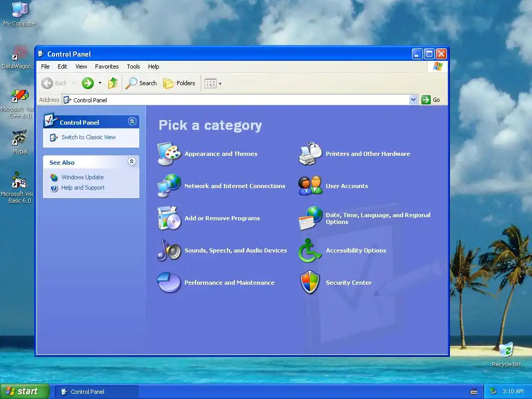Screen dimensions: 532x399
Task: Expand the Address bar dropdown
Action: click(x=413, y=100)
